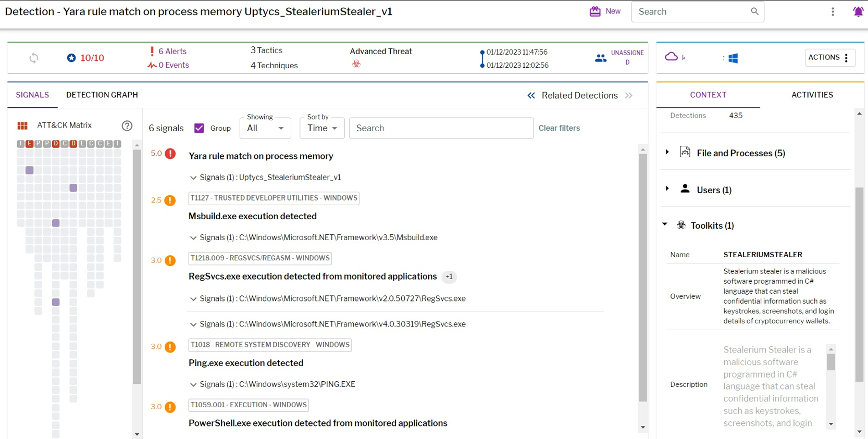Open the three-dot overflow menu in header
Image resolution: width=868 pixels, height=439 pixels.
tap(833, 11)
